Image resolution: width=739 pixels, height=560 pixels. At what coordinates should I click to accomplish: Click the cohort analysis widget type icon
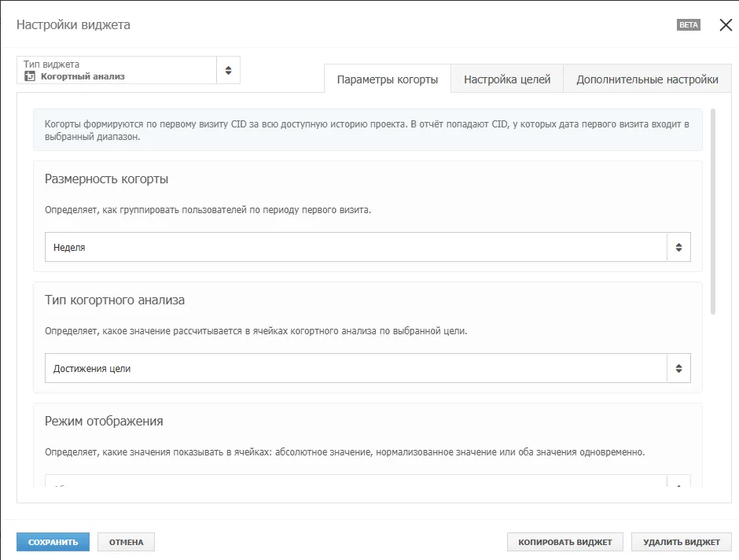tap(30, 76)
